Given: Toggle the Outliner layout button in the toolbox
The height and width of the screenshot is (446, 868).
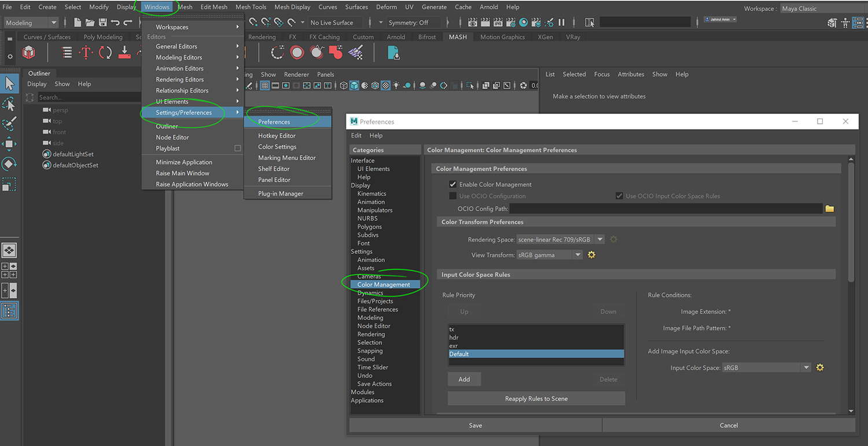Looking at the screenshot, I should 9,311.
